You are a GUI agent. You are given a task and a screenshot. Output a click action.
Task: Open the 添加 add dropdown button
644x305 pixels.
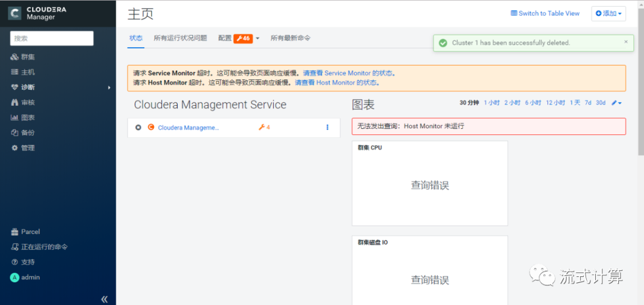click(609, 14)
